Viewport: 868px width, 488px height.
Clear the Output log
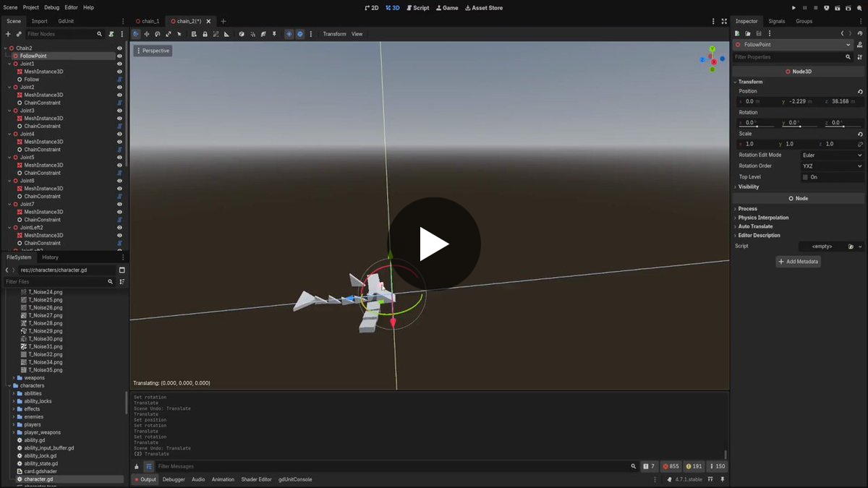(x=137, y=466)
